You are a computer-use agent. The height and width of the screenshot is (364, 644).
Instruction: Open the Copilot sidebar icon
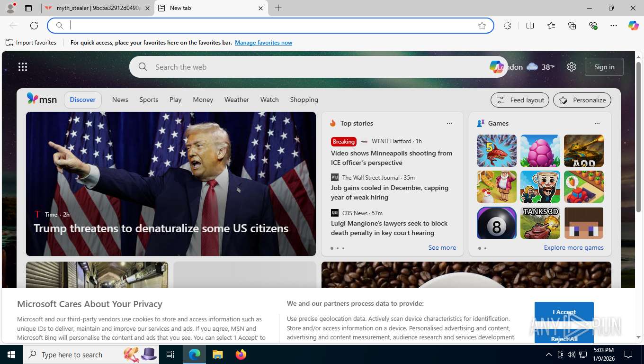[634, 26]
